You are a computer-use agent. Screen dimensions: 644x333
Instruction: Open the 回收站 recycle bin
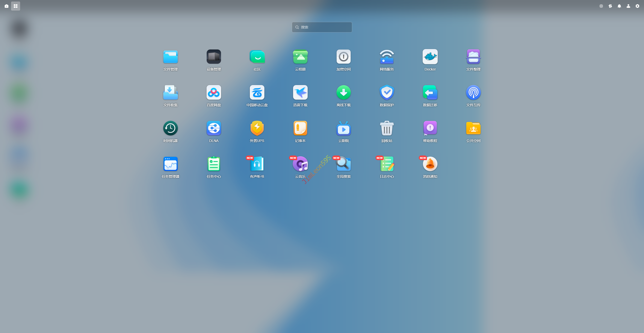pyautogui.click(x=387, y=128)
